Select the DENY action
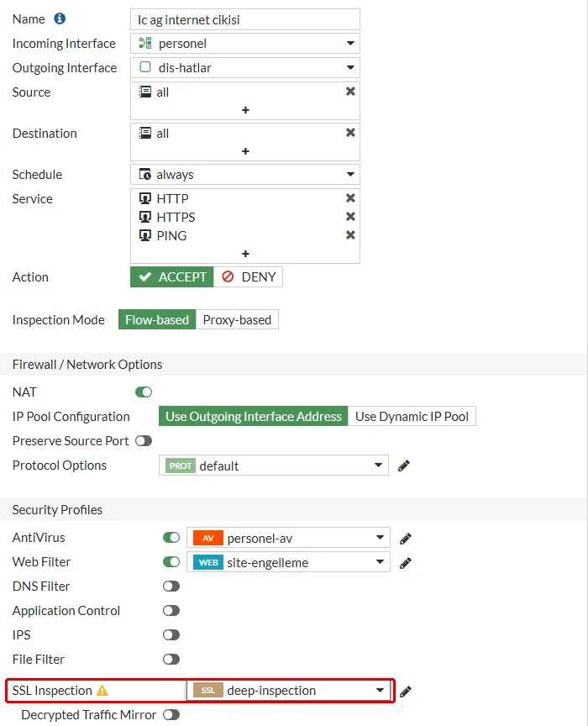 click(x=248, y=277)
